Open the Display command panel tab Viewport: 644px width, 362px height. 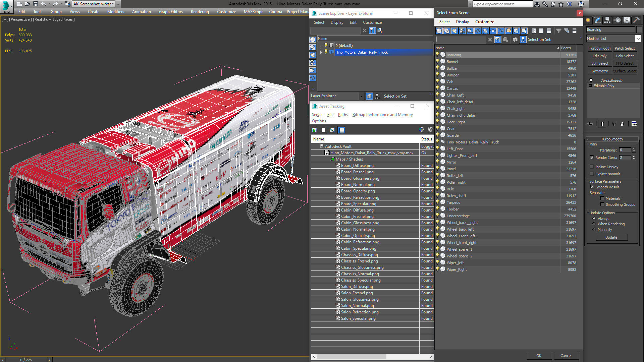627,20
